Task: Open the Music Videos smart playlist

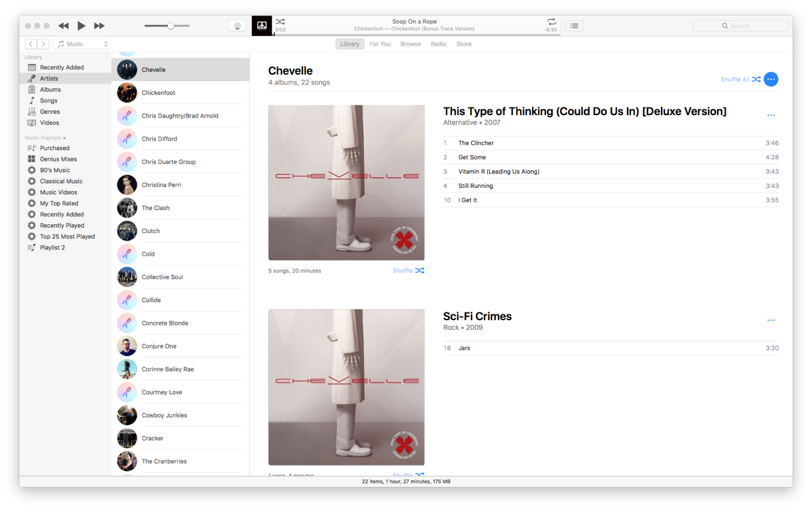Action: [65, 193]
